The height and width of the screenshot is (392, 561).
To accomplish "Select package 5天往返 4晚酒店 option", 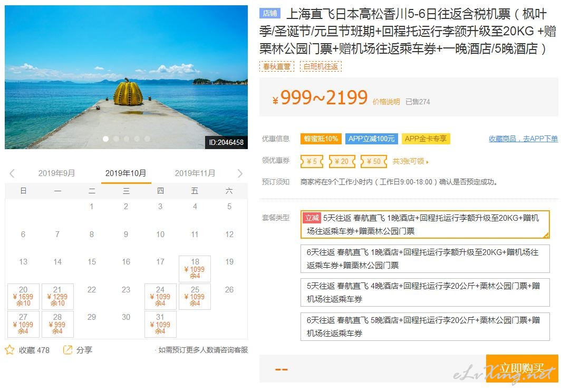I will (x=425, y=292).
